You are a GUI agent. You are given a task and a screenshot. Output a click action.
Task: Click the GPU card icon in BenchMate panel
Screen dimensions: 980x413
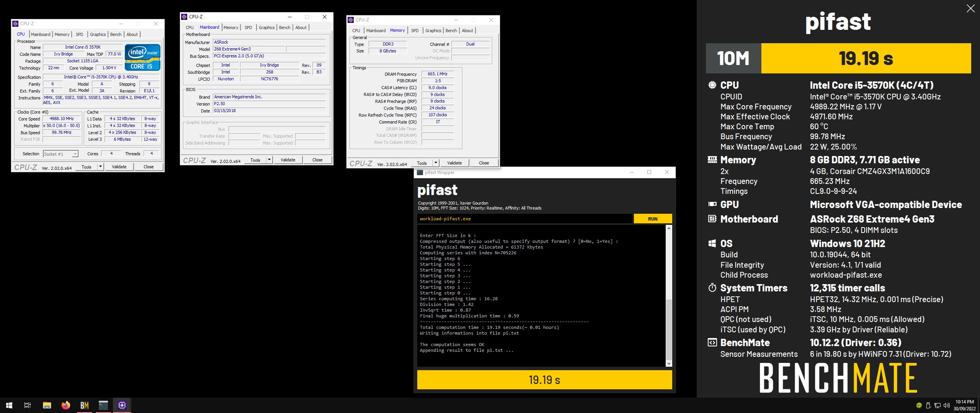coord(712,204)
